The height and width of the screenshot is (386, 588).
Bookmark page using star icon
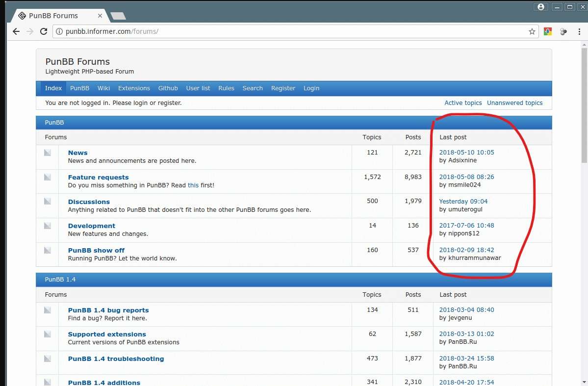[532, 31]
